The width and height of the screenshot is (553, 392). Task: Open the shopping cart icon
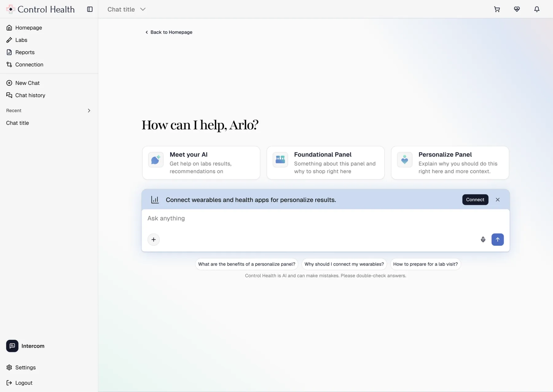tap(497, 9)
